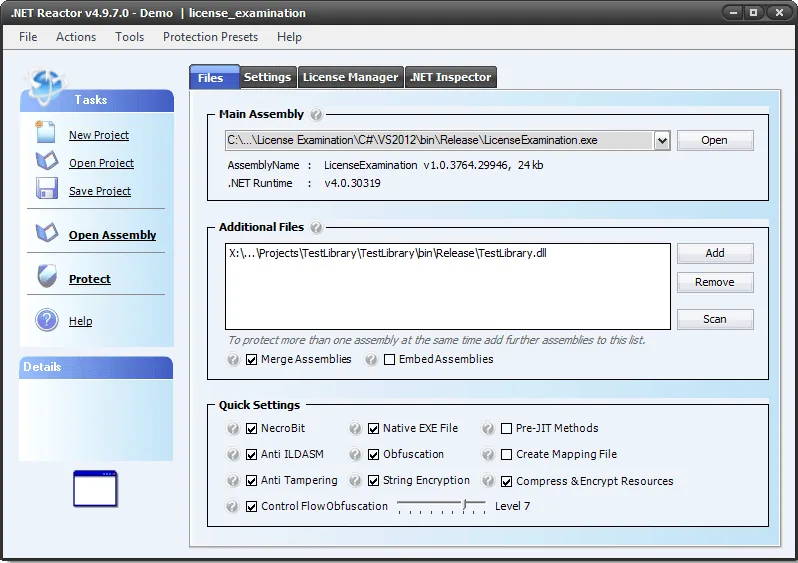Click the help icon beside NecroBit
This screenshot has height=563, width=798.
point(233,429)
